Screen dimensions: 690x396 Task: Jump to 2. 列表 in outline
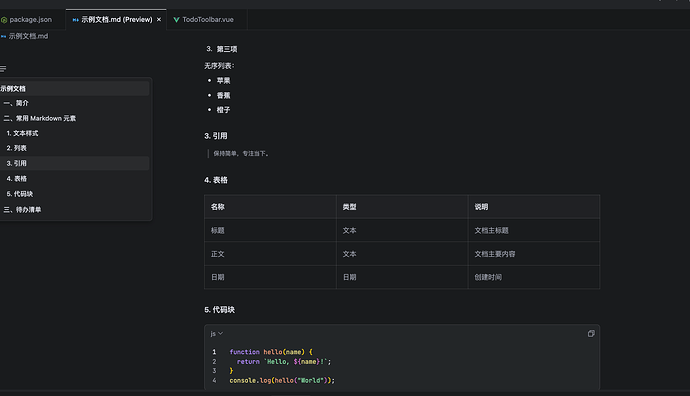[x=74, y=148]
